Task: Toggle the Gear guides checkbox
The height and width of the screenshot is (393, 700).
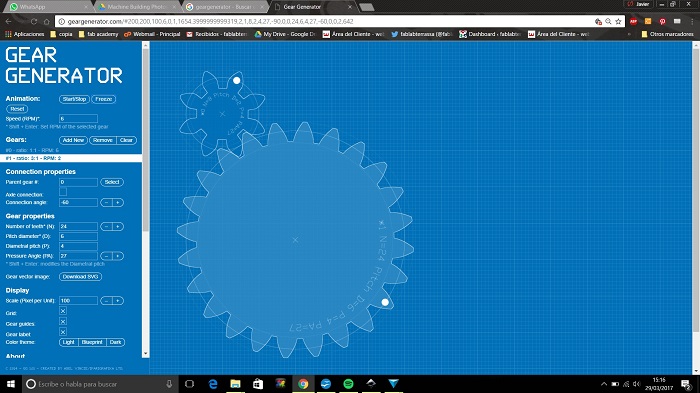Action: click(x=63, y=322)
